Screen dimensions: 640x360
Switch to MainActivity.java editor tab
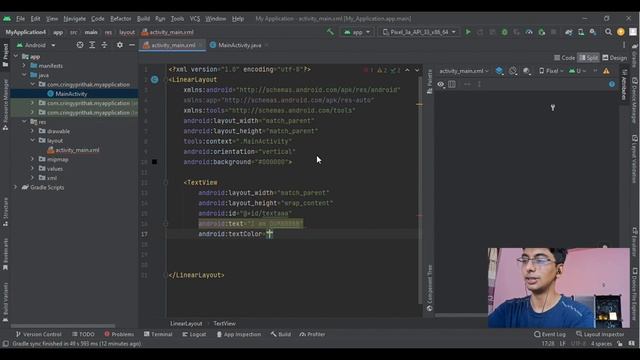tap(239, 45)
